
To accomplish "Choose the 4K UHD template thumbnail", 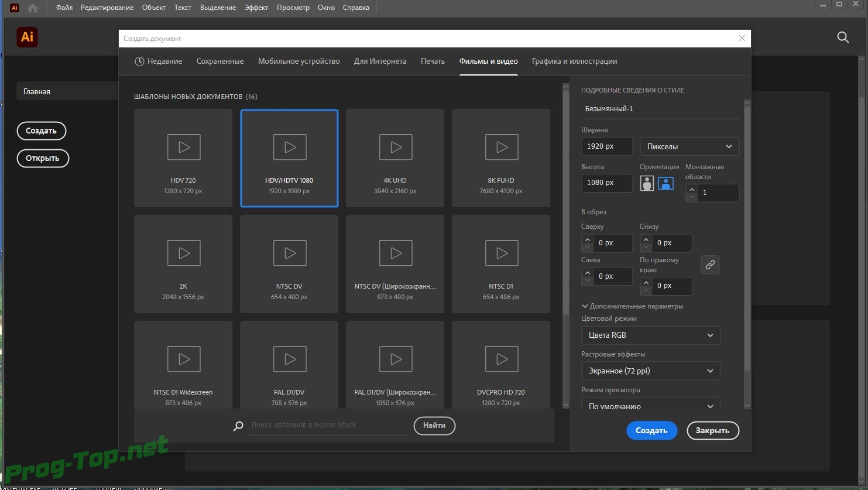I will (x=395, y=158).
